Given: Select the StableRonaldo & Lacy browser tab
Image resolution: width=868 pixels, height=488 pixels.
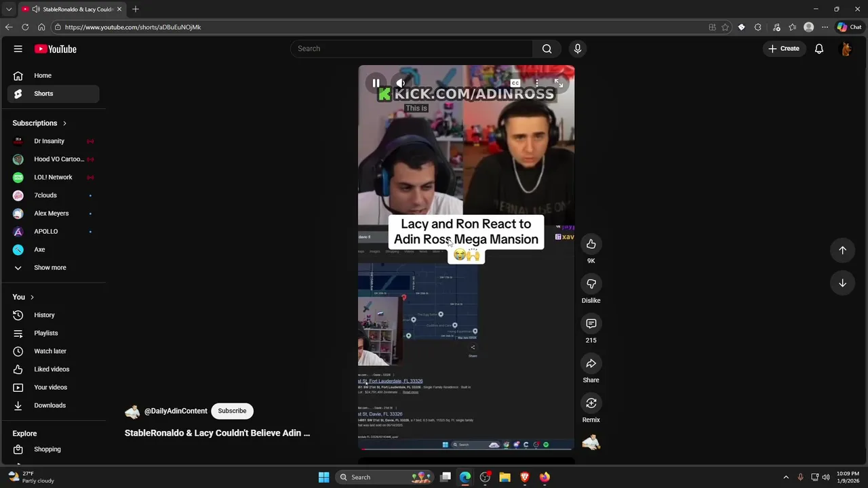Looking at the screenshot, I should [x=71, y=9].
